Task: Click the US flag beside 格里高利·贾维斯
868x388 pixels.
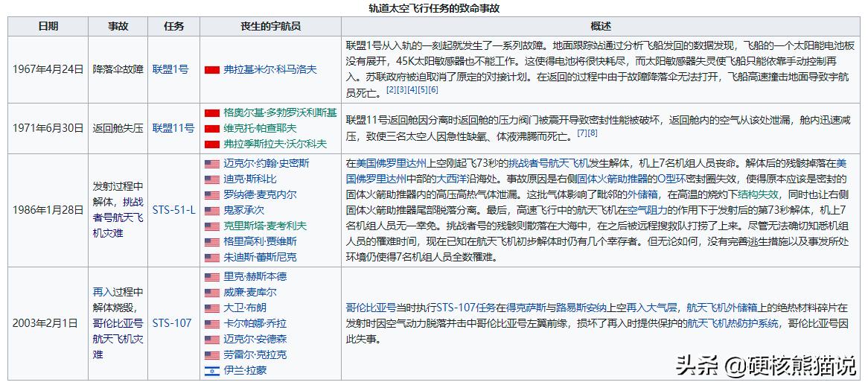Action: pos(212,242)
